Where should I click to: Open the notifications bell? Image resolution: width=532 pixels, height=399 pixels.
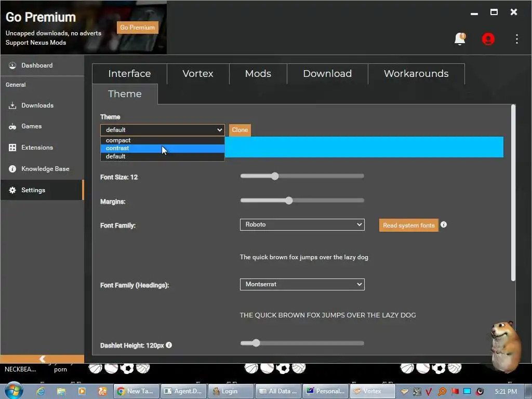[460, 38]
